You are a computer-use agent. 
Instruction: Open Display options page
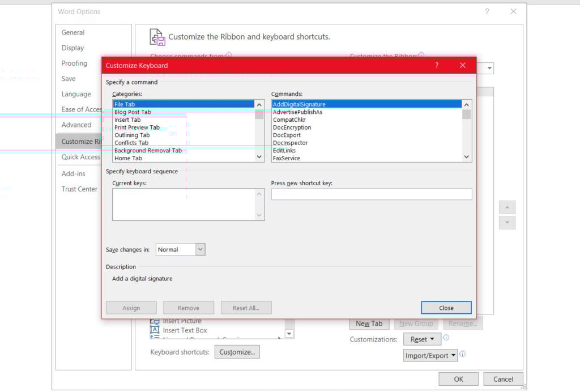point(72,48)
